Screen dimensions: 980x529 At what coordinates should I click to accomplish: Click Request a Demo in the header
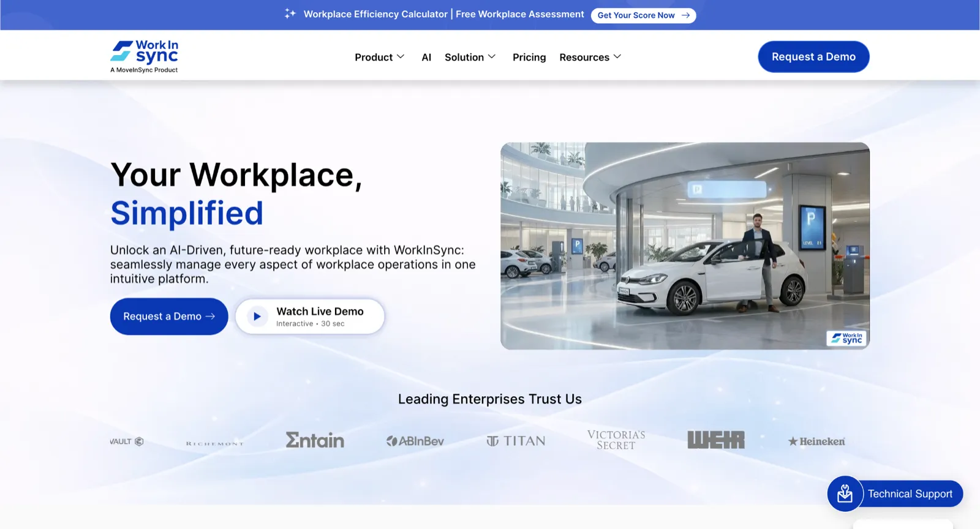(x=813, y=57)
